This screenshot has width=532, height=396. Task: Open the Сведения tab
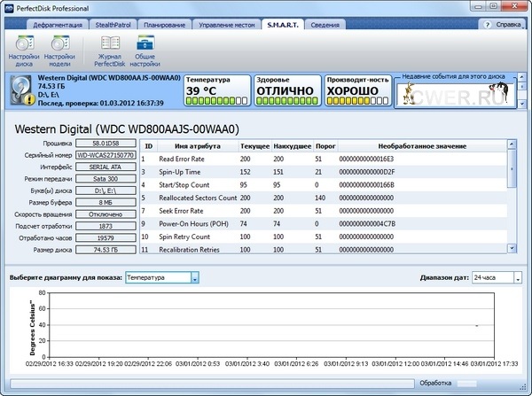click(x=325, y=25)
